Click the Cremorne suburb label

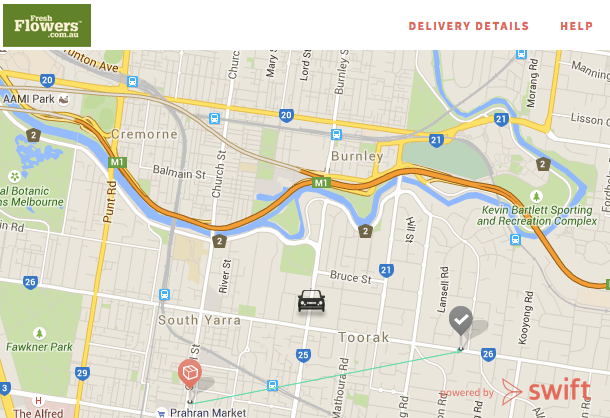(144, 134)
